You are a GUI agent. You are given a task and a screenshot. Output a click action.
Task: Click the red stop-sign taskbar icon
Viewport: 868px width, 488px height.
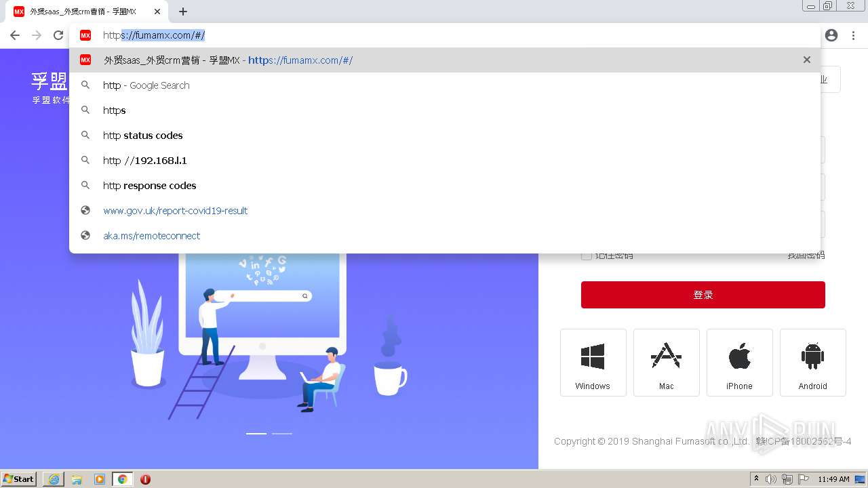[x=145, y=479]
